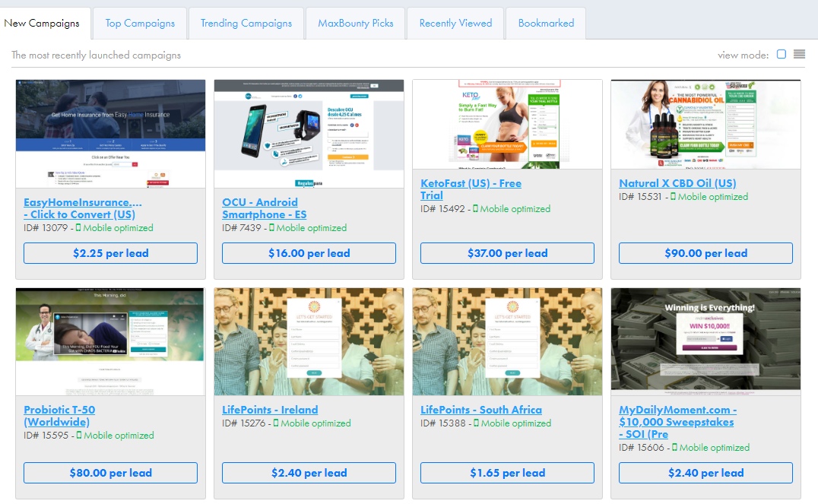The width and height of the screenshot is (818, 504).
Task: Click the text ID# 7439
Action: [x=242, y=227]
